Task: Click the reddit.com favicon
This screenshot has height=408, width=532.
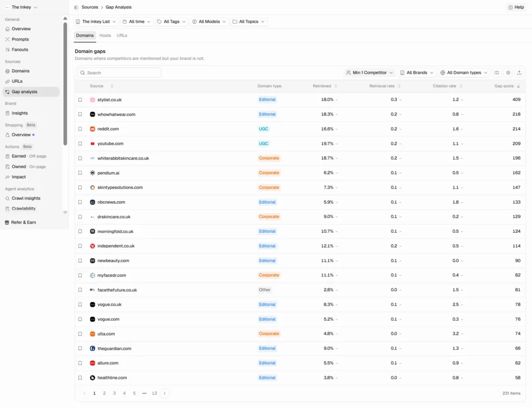Action: [x=92, y=129]
